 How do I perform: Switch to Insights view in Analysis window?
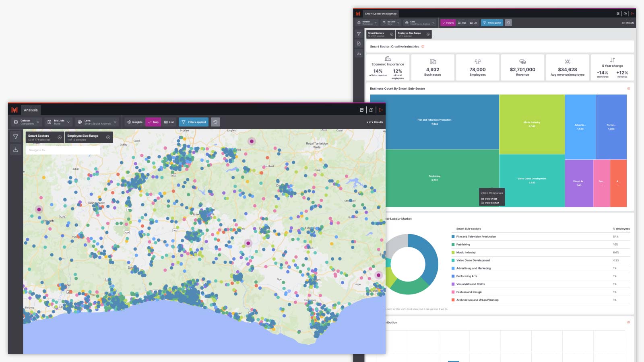135,122
